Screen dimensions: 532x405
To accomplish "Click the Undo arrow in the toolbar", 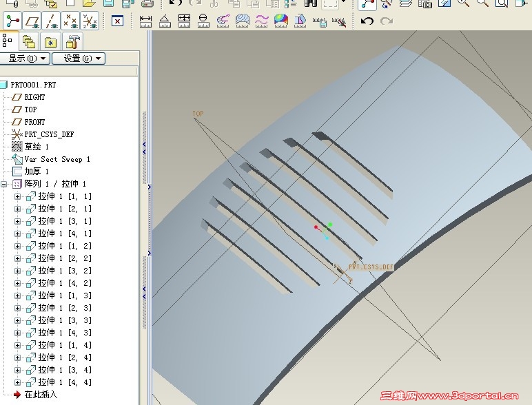I will click(367, 21).
